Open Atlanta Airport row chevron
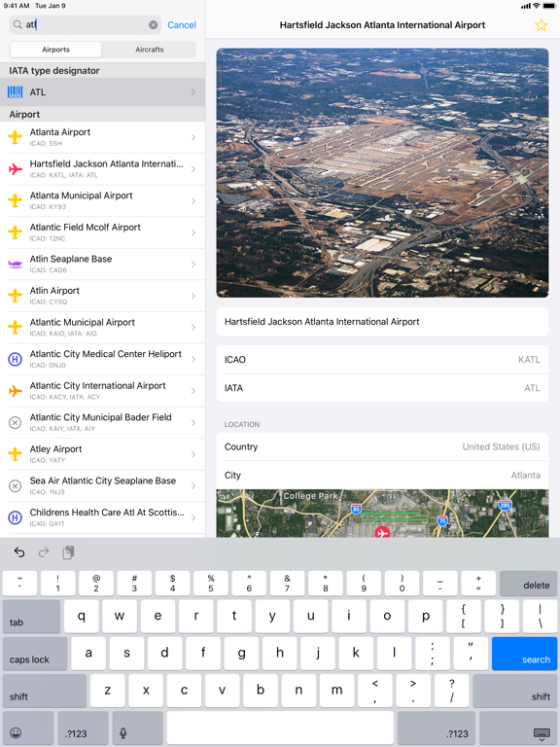 (x=193, y=137)
